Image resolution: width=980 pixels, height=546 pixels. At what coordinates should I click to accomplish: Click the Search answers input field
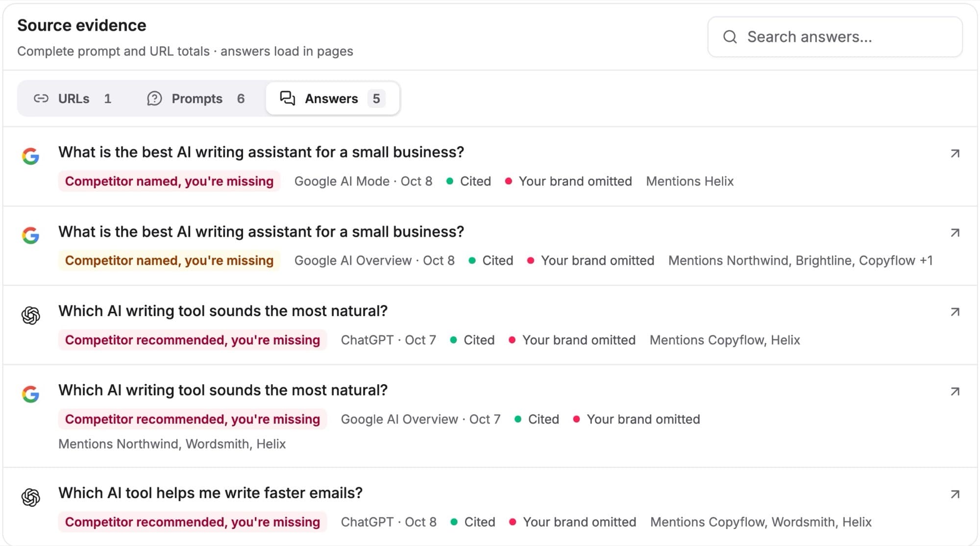coord(835,37)
